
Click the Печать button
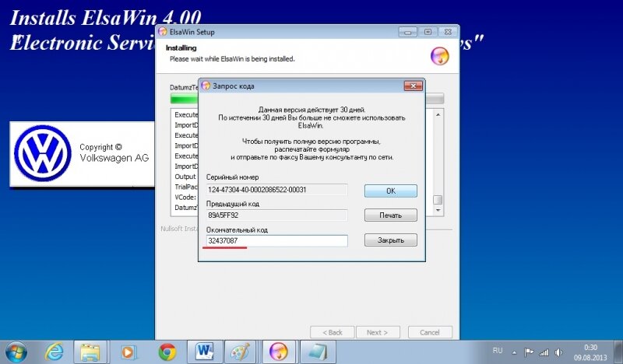click(391, 215)
